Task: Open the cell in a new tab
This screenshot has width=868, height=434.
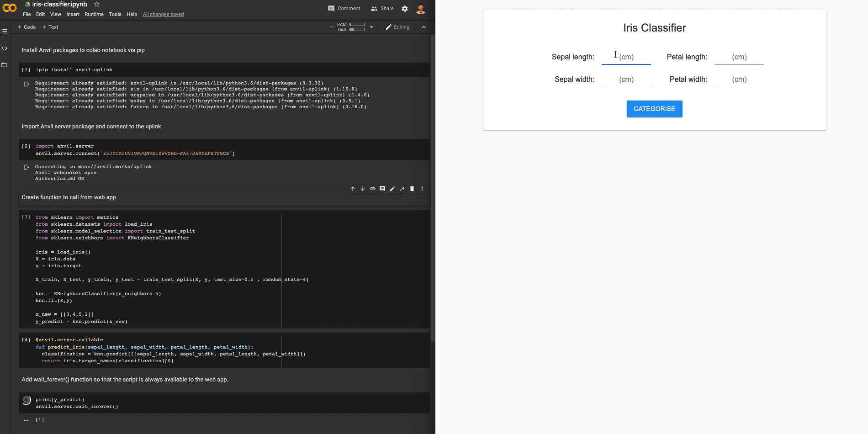Action: [402, 188]
